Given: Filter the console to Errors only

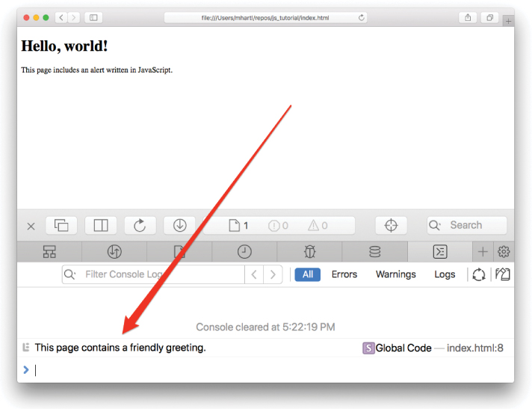Looking at the screenshot, I should point(344,274).
